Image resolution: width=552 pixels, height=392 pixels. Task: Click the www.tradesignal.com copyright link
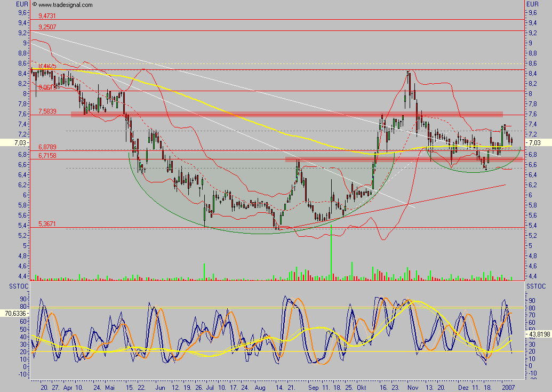[62, 5]
